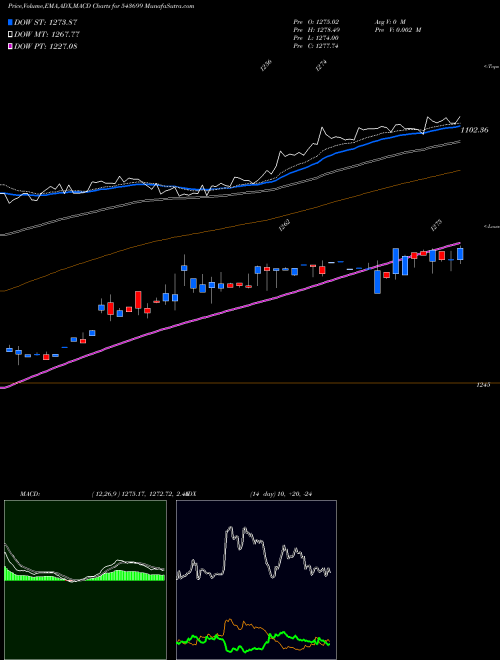Open the green MACD histogram panel

point(85,580)
